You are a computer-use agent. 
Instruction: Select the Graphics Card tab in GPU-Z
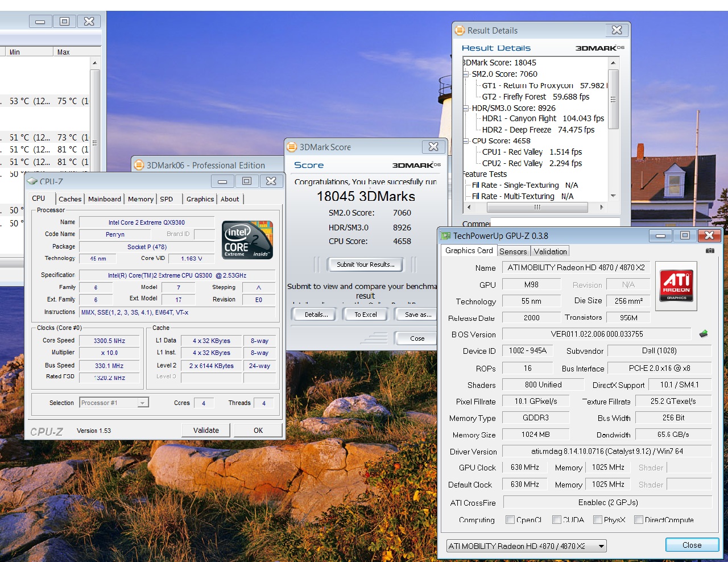click(x=469, y=250)
